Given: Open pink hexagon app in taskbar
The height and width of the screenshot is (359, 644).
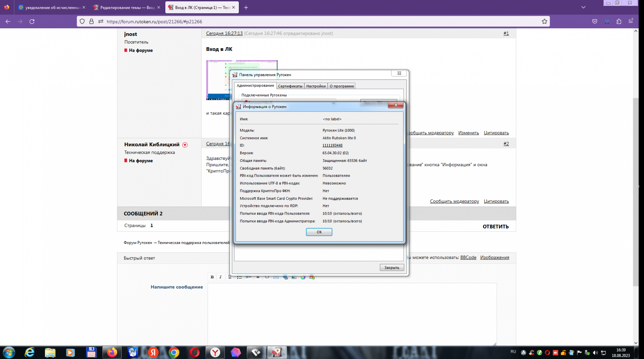Looking at the screenshot, I should (x=235, y=352).
